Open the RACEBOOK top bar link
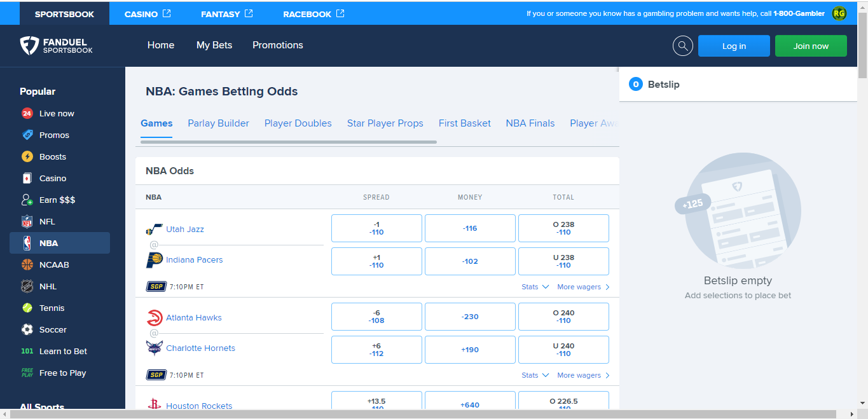Image resolution: width=868 pixels, height=419 pixels. coord(313,13)
